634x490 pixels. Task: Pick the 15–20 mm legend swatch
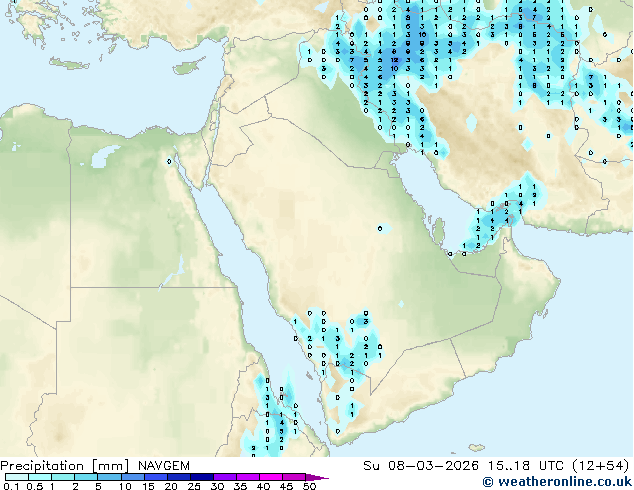pyautogui.click(x=156, y=477)
